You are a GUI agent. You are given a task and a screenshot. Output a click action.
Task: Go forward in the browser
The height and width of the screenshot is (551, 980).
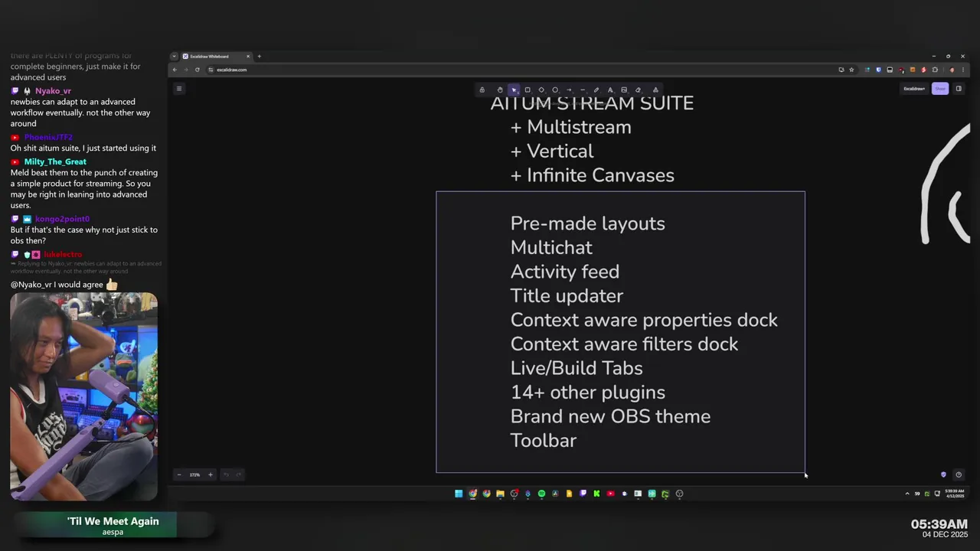pyautogui.click(x=185, y=70)
